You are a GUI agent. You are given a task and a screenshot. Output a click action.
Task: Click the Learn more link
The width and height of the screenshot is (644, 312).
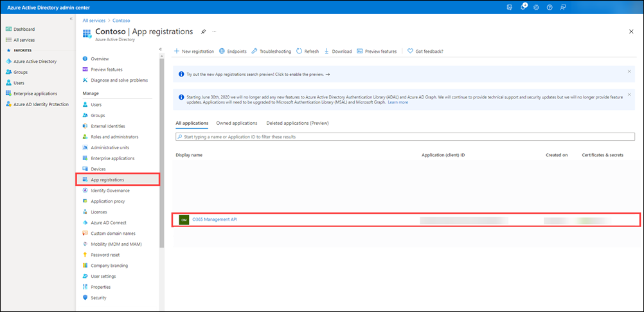(x=398, y=102)
